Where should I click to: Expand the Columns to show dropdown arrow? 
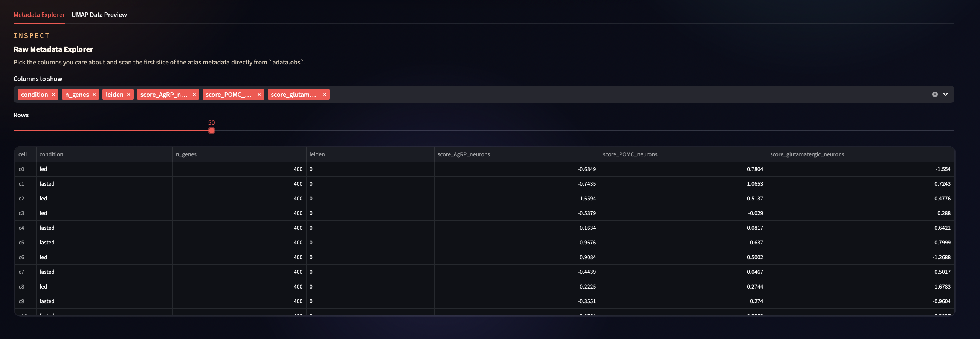tap(945, 95)
